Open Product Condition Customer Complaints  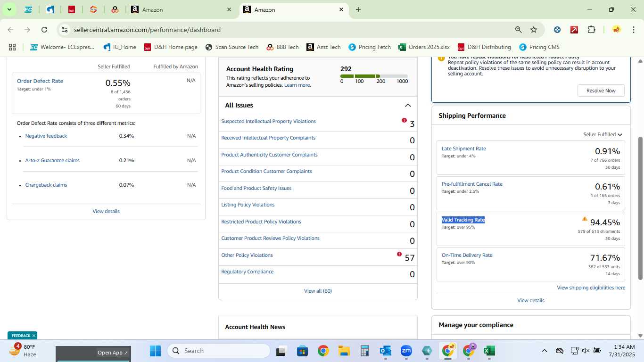coord(267,171)
